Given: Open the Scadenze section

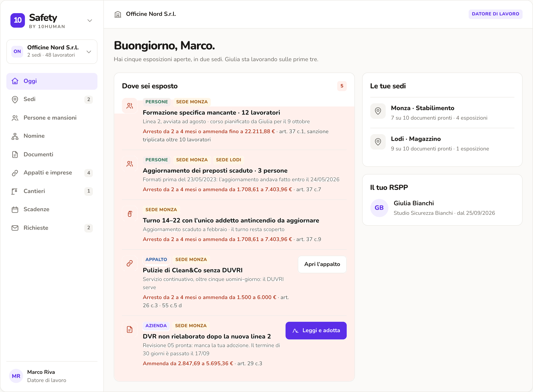Looking at the screenshot, I should coord(52,210).
